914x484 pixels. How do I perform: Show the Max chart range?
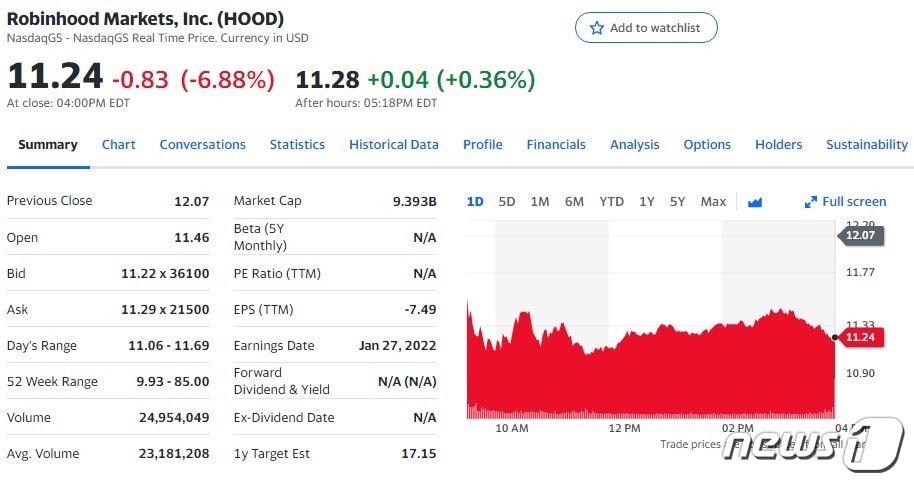(x=713, y=201)
